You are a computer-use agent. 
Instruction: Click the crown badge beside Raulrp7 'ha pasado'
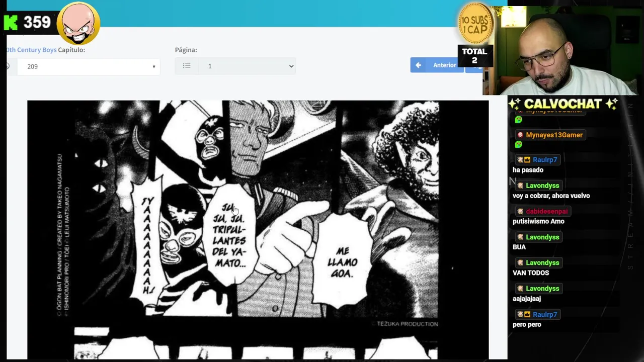pyautogui.click(x=527, y=159)
